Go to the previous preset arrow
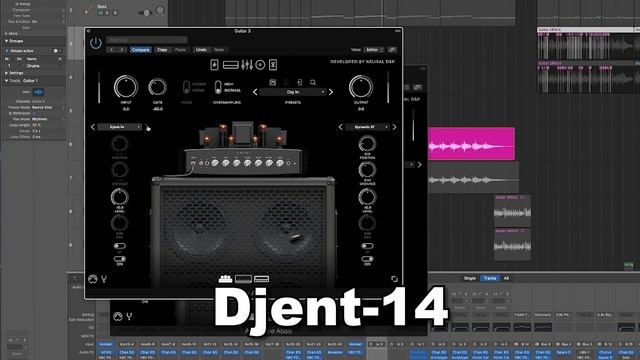The image size is (640, 360). coord(256,92)
